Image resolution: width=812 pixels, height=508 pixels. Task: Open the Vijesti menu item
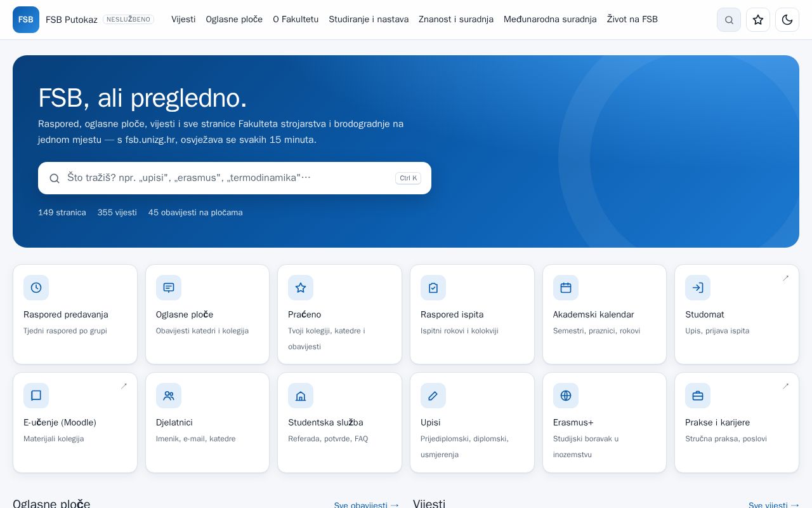coord(183,19)
